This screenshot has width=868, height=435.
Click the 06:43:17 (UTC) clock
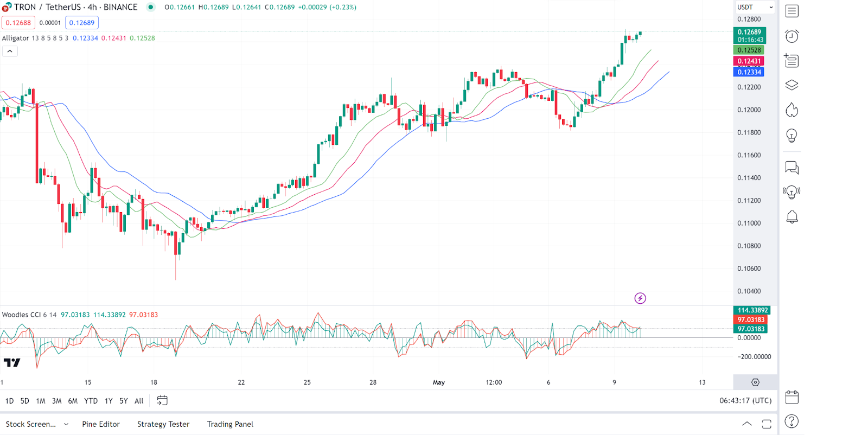[x=745, y=400]
